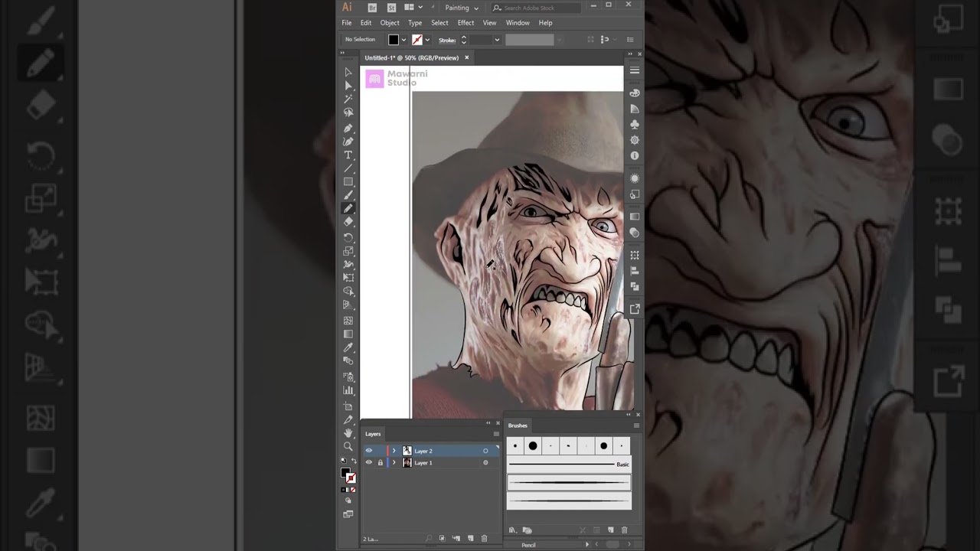Click the control bar fill swatch
The width and height of the screenshot is (980, 551).
point(394,40)
